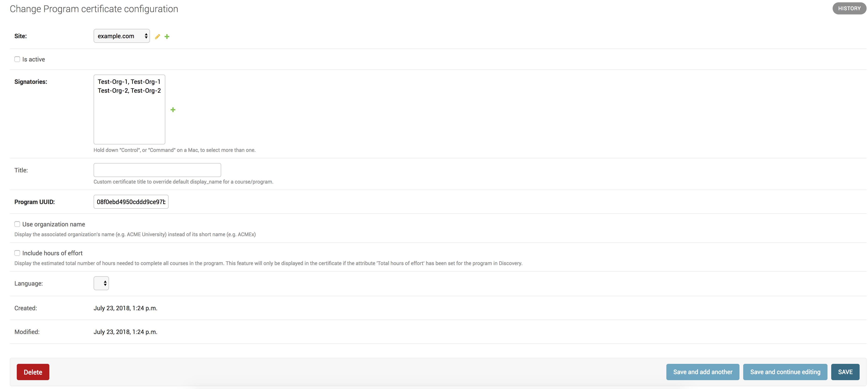The image size is (868, 389).
Task: Add another signatory with green plus icon
Action: coord(173,109)
